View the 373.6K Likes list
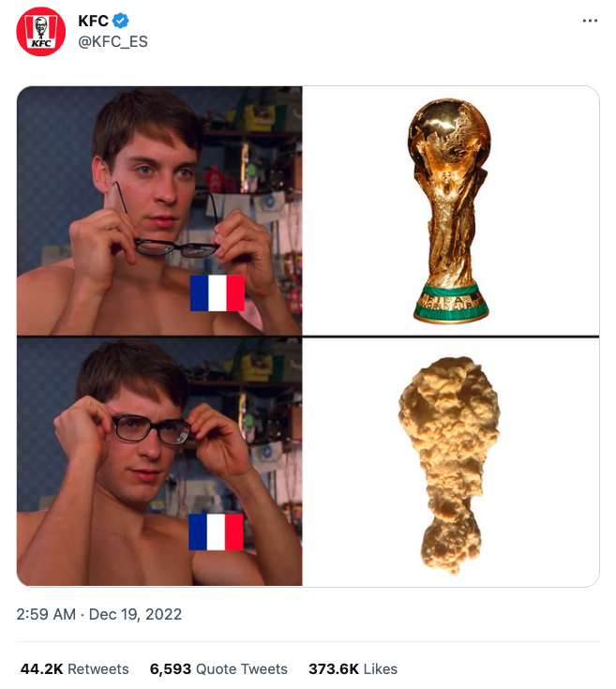 (353, 668)
